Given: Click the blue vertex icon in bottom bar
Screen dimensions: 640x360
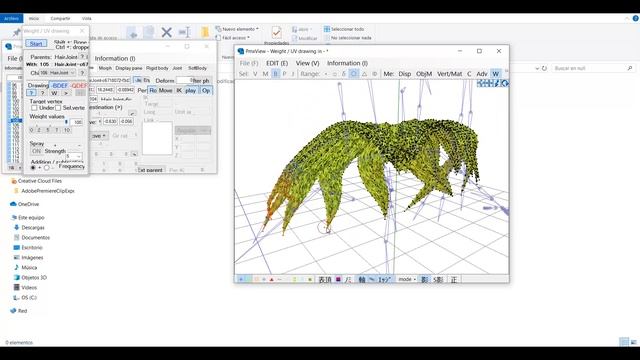Looking at the screenshot, I should [241, 280].
